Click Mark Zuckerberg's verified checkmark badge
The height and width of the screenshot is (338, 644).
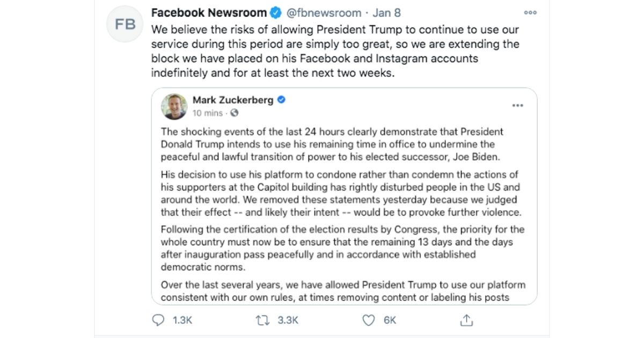pyautogui.click(x=281, y=100)
